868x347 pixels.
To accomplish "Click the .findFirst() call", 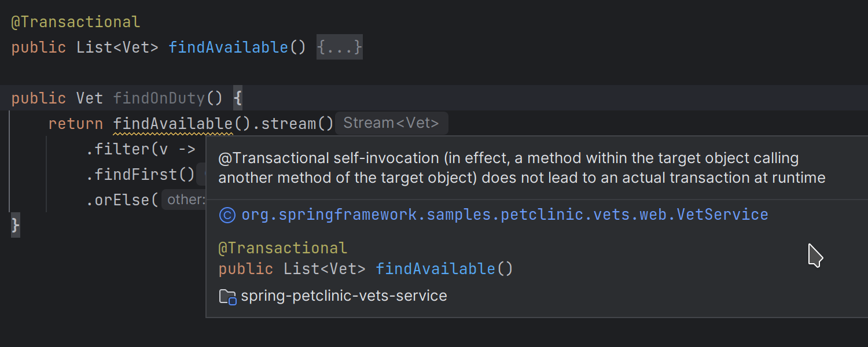I will (x=141, y=175).
